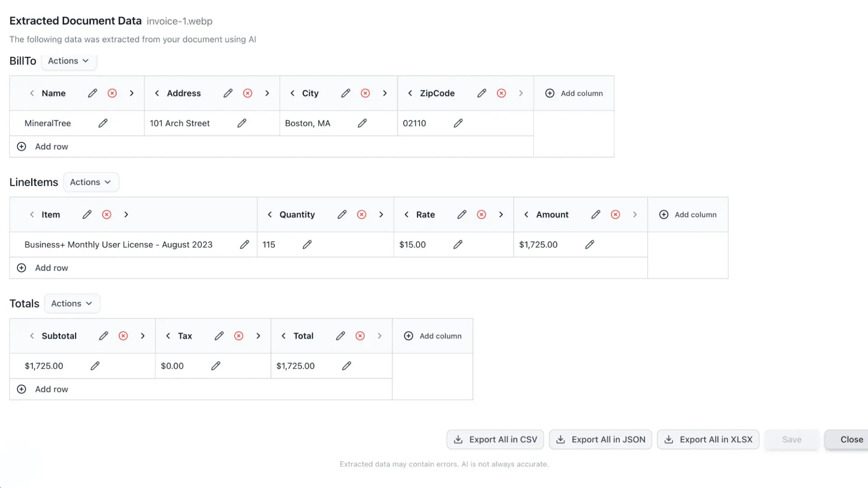Add a row to the LineItems table
This screenshot has height=488, width=868.
42,268
